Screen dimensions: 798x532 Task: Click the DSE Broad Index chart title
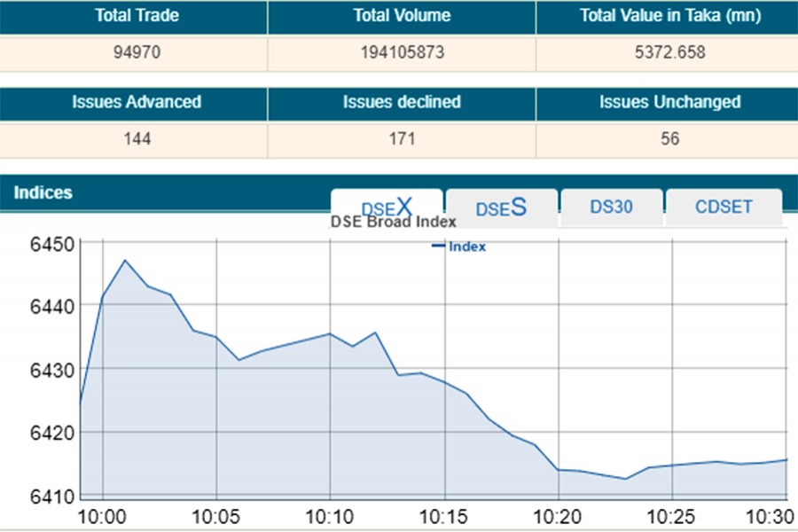[393, 223]
